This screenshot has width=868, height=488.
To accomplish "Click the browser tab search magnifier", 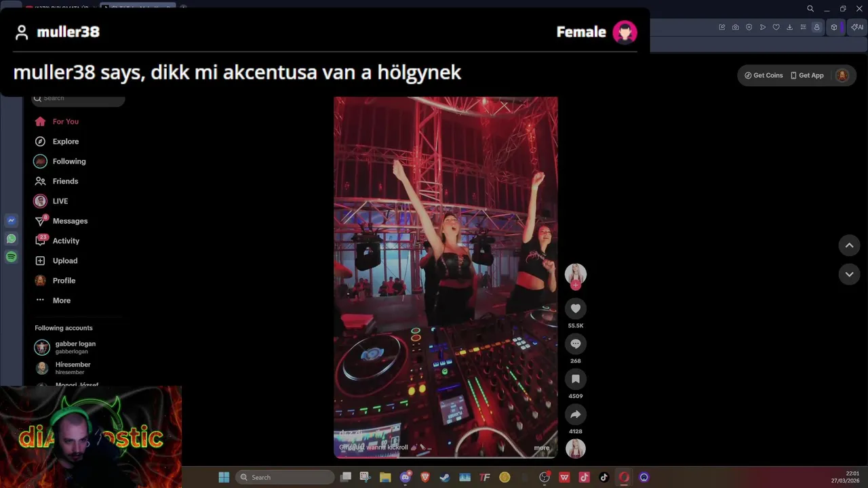I will (x=810, y=9).
